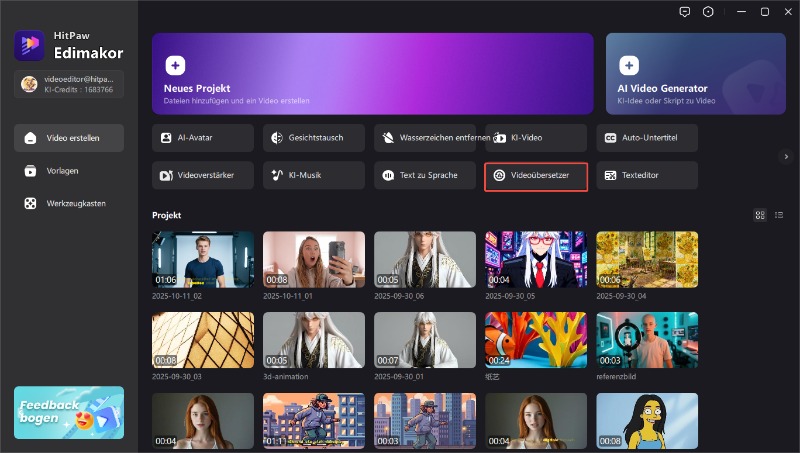
Task: Click the 2025-10-11_02 project name
Action: (177, 296)
